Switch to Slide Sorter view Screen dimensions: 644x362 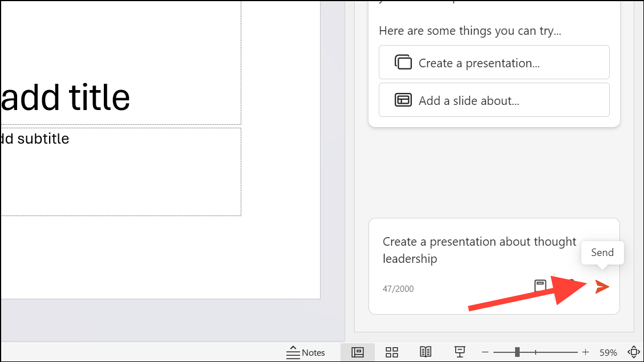[392, 352]
